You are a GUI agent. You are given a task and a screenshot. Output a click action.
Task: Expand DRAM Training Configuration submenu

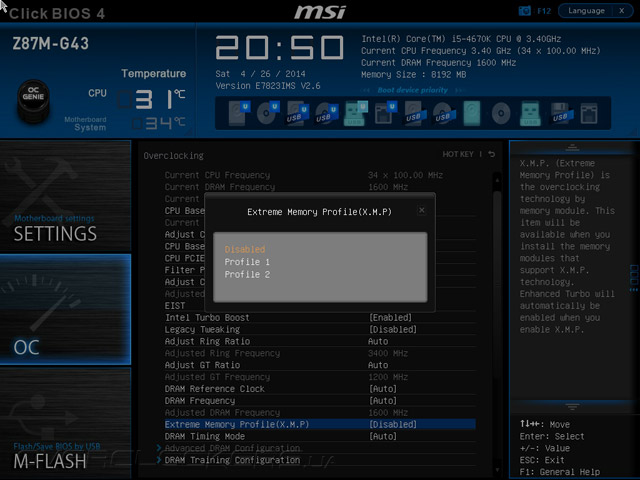click(x=232, y=460)
